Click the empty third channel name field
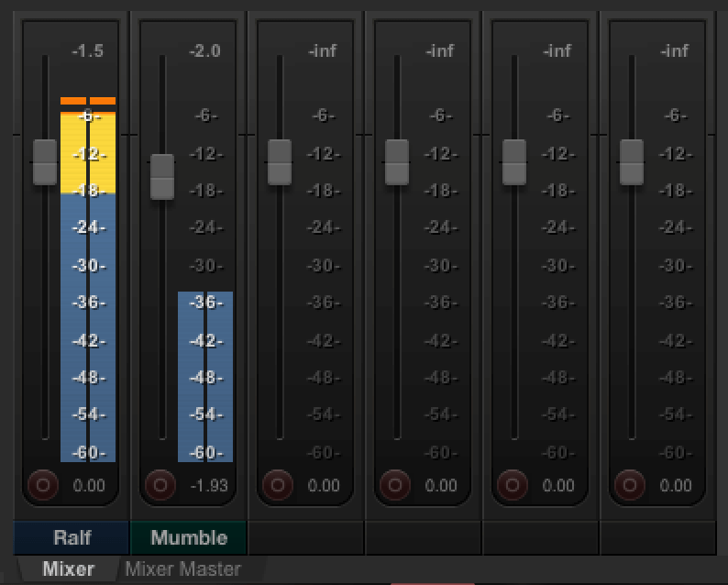The height and width of the screenshot is (585, 728). point(306,537)
